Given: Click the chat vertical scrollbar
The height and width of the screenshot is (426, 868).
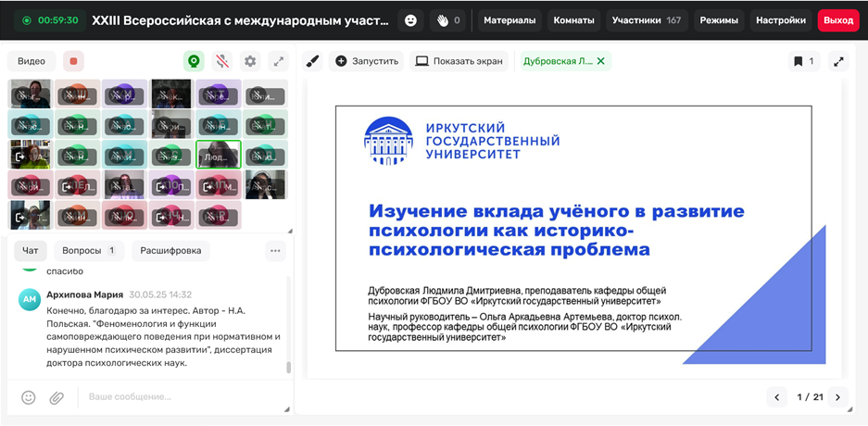Looking at the screenshot, I should (x=288, y=368).
